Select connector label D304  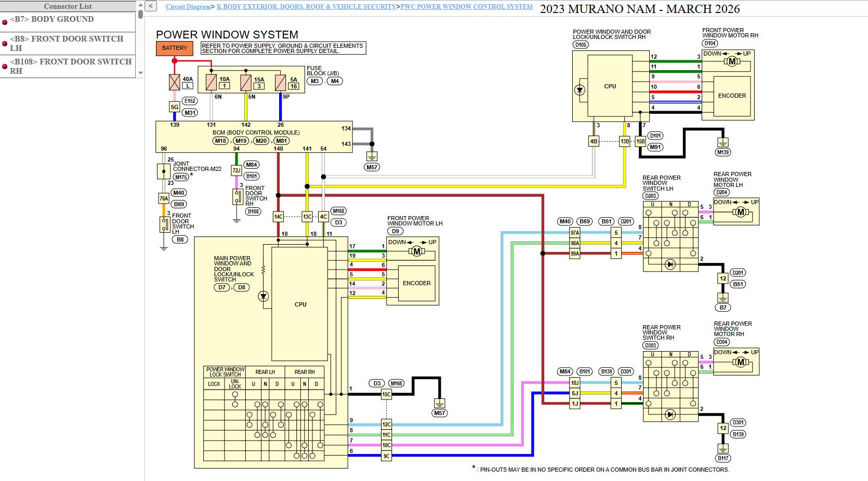click(x=722, y=342)
